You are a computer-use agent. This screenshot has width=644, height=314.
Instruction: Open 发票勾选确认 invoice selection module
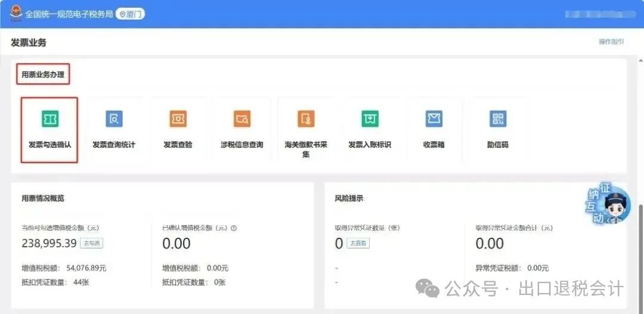pos(50,119)
